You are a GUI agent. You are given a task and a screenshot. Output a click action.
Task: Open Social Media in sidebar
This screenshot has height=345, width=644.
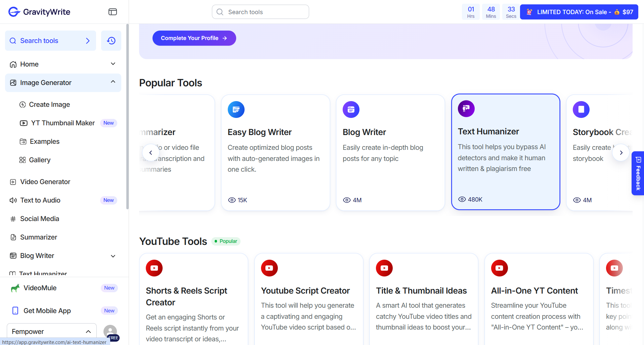[x=40, y=219]
